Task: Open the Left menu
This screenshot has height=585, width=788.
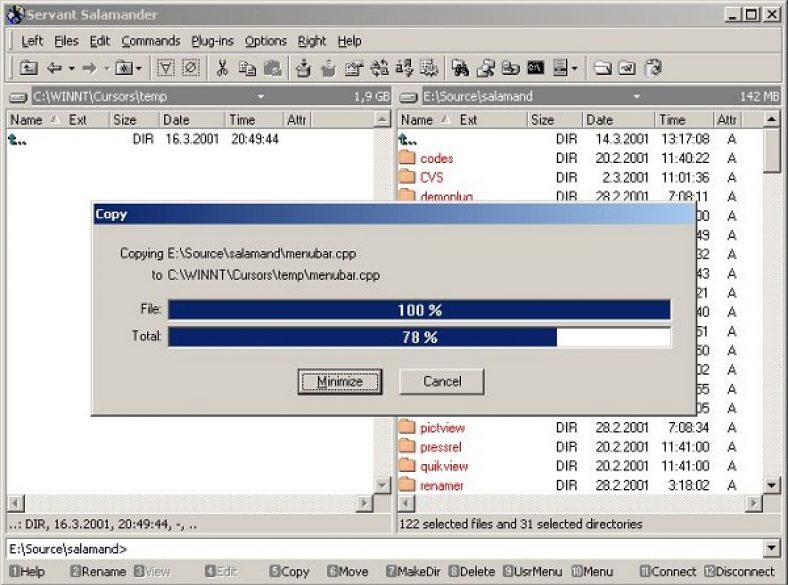Action: coord(32,41)
